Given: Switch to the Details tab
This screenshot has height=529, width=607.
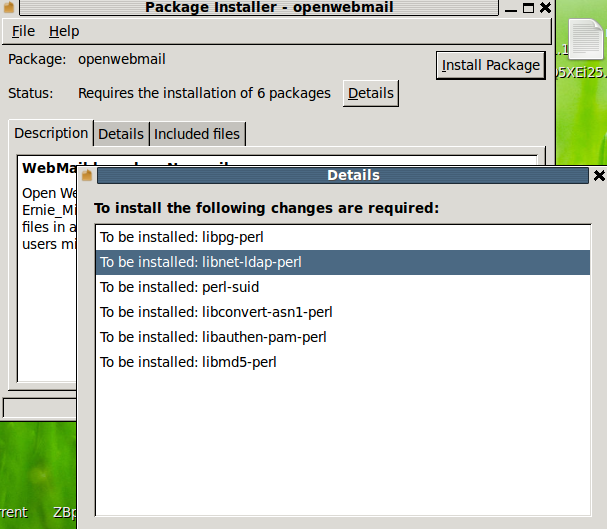Looking at the screenshot, I should (121, 134).
